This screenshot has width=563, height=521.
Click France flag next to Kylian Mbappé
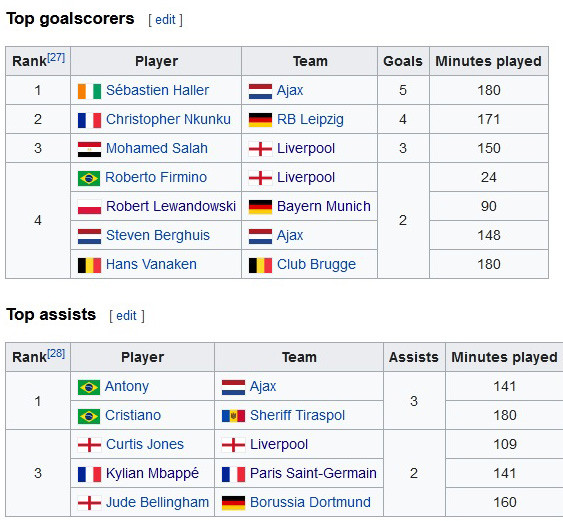click(x=89, y=474)
